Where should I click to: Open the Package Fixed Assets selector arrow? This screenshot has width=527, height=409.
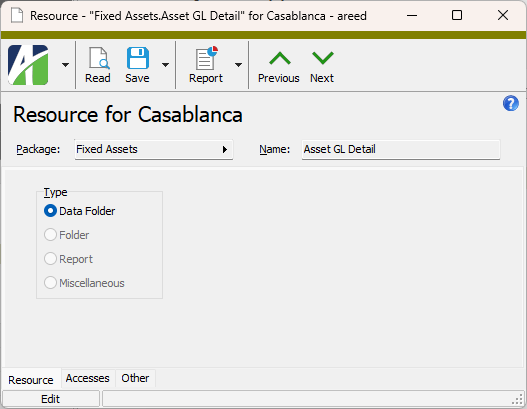tap(225, 149)
